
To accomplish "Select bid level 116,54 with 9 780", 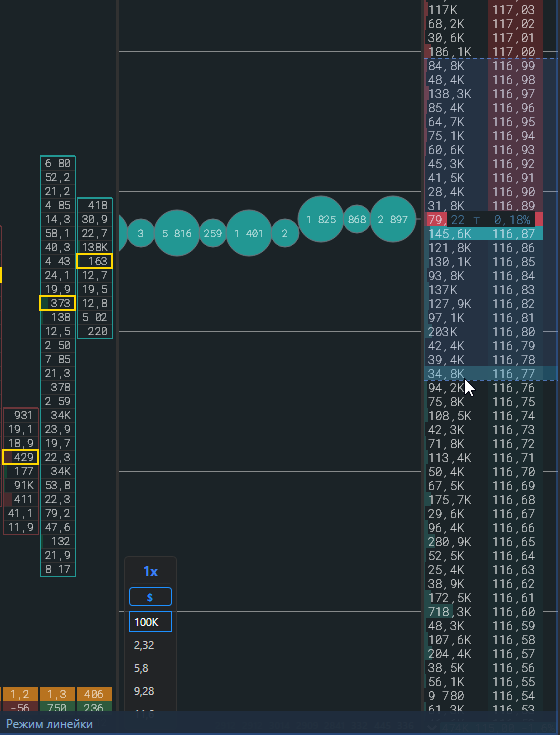I will pyautogui.click(x=485, y=696).
